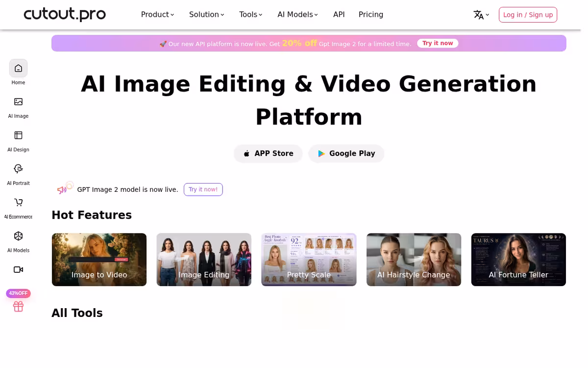Viewport: 588px width, 368px height.
Task: Open the Pretty Scale feature card
Action: tap(309, 260)
